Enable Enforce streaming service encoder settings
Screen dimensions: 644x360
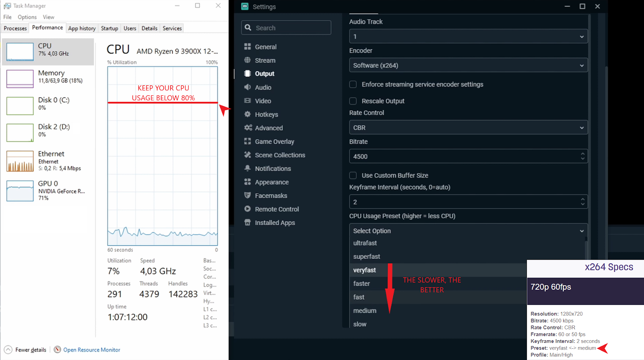pos(353,84)
